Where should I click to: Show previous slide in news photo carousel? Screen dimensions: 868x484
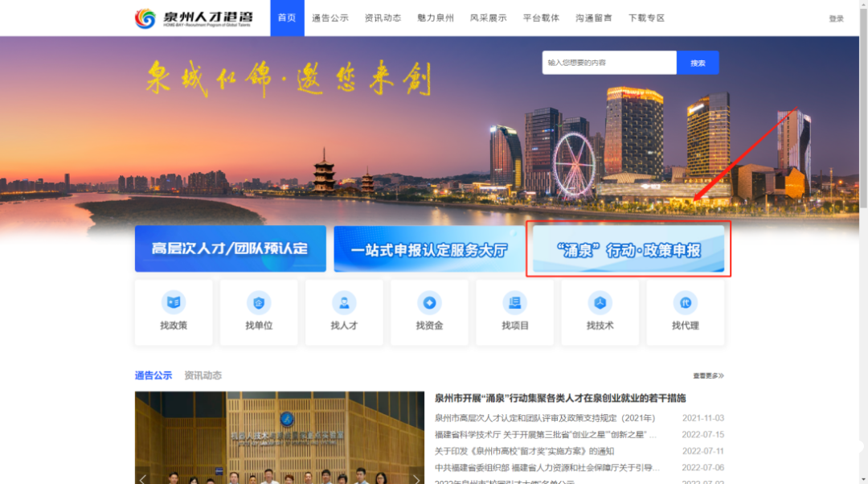[x=143, y=478]
